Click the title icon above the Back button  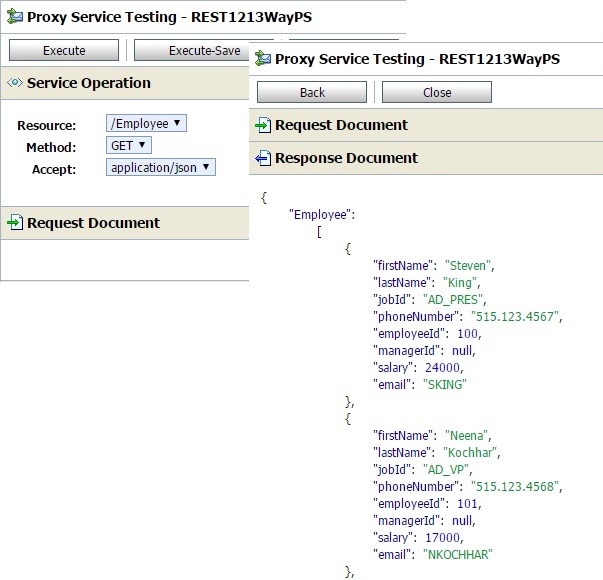(x=264, y=59)
